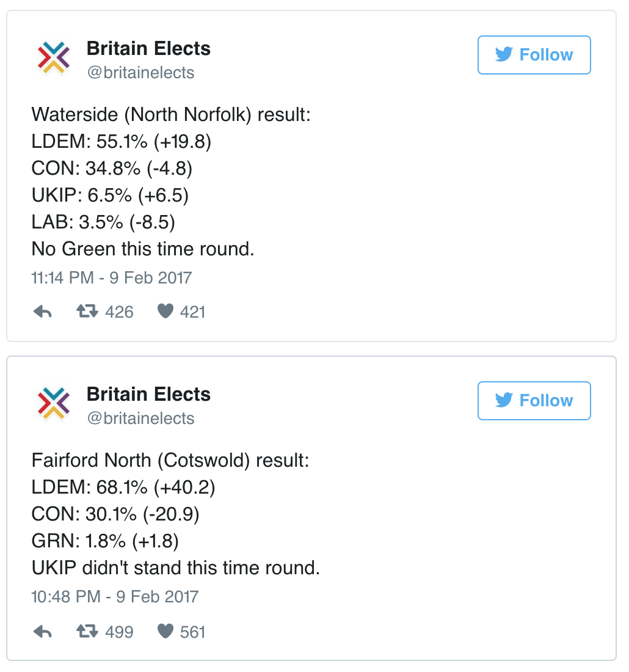Viewport: 629px width, 672px height.
Task: Follow Britain Elects from the Waterside tweet
Action: click(534, 55)
